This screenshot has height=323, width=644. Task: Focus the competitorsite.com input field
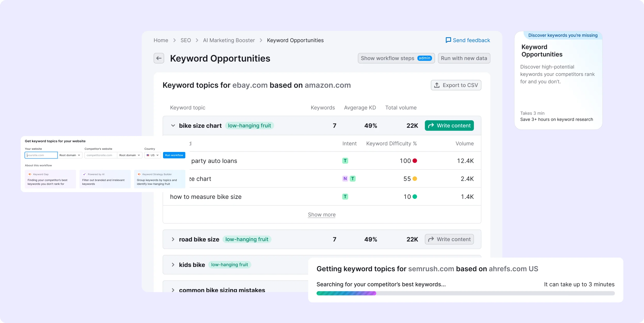101,155
